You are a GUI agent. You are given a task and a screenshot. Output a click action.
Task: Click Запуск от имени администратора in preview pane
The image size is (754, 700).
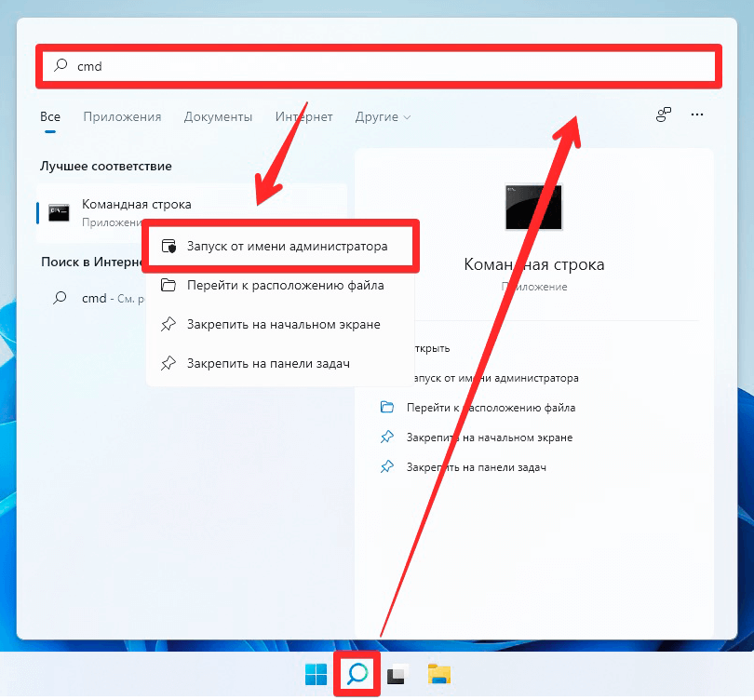(495, 378)
